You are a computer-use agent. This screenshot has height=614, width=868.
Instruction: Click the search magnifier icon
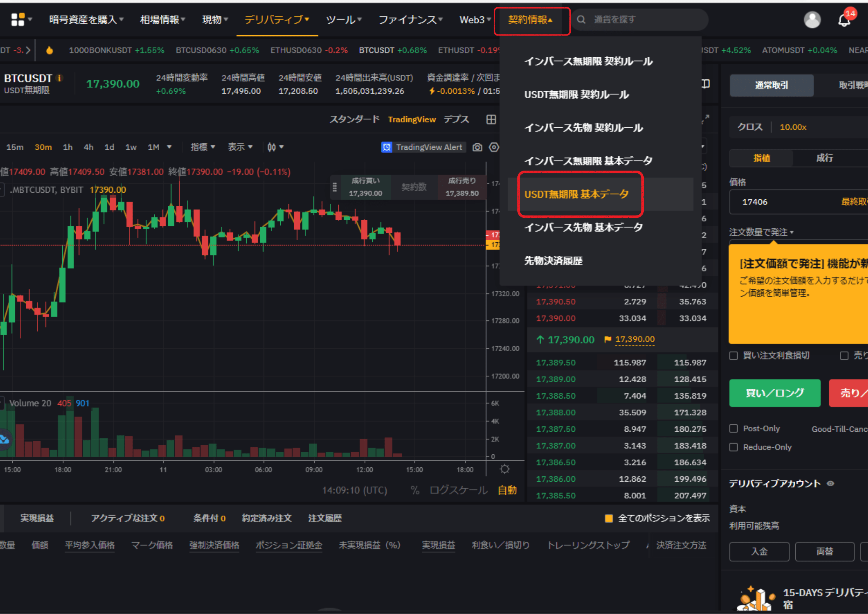[581, 19]
